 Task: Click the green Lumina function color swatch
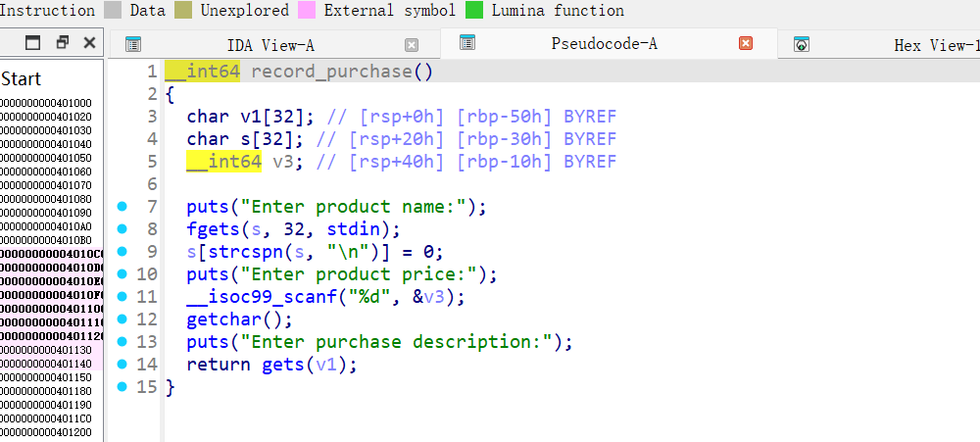pyautogui.click(x=474, y=11)
